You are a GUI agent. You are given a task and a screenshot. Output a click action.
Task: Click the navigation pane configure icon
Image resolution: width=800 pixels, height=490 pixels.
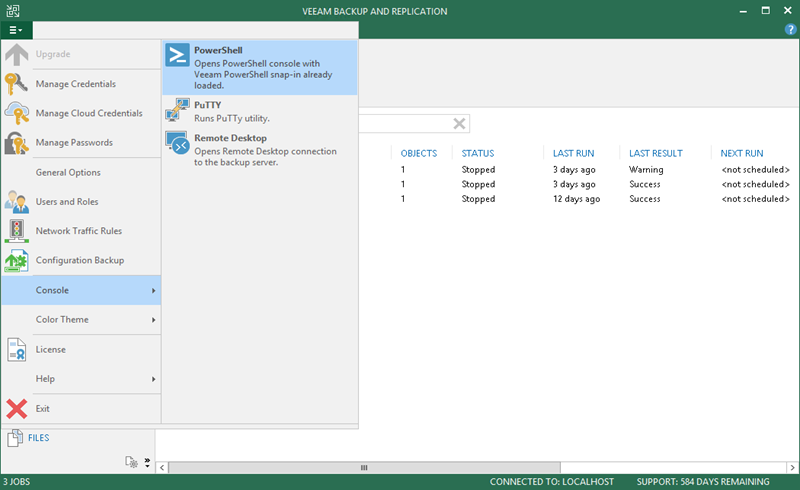131,462
